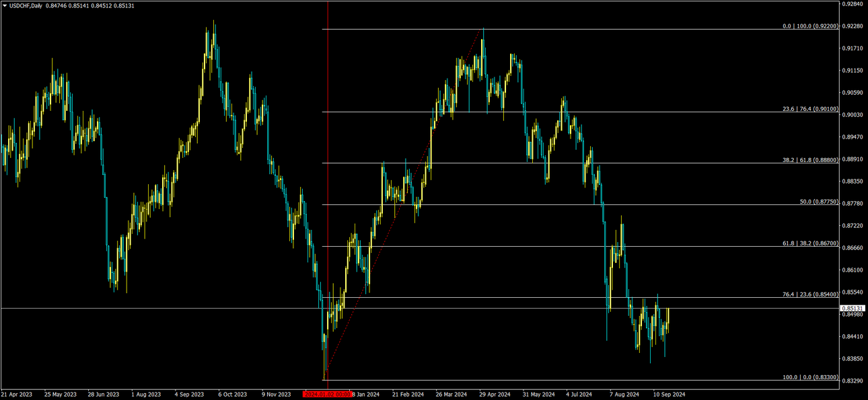Select Fibonacci label 38.2 | 61.8 (0.88800)

(809, 160)
